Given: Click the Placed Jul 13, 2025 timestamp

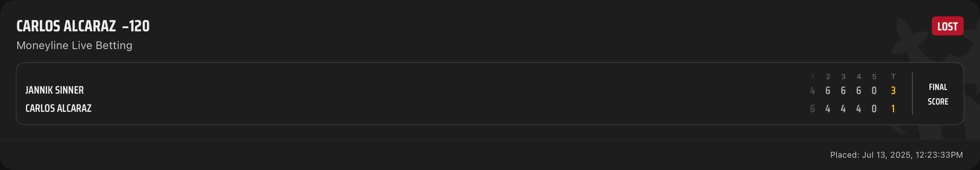Looking at the screenshot, I should pos(897,155).
